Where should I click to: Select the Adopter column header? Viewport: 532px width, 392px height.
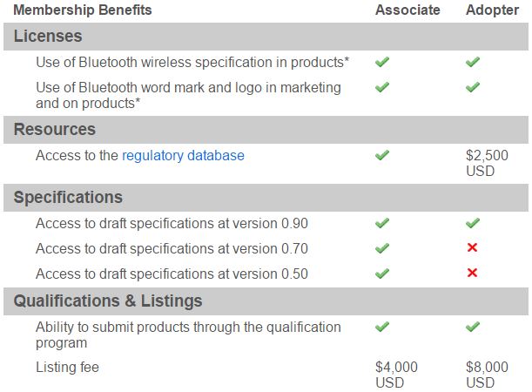pyautogui.click(x=492, y=10)
